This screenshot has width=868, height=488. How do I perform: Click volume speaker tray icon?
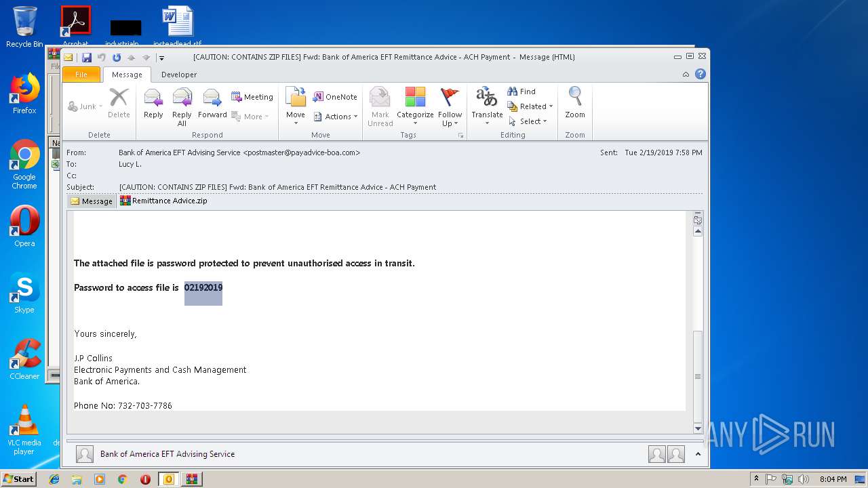point(804,479)
